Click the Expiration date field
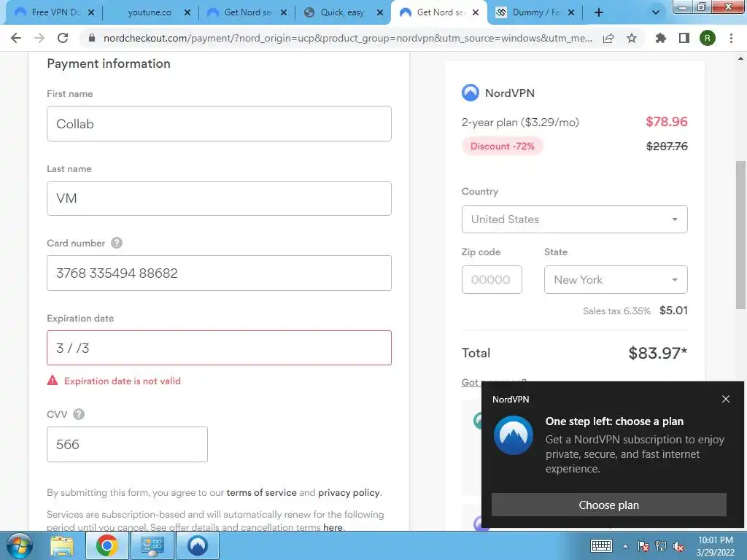The width and height of the screenshot is (747, 560). tap(219, 348)
